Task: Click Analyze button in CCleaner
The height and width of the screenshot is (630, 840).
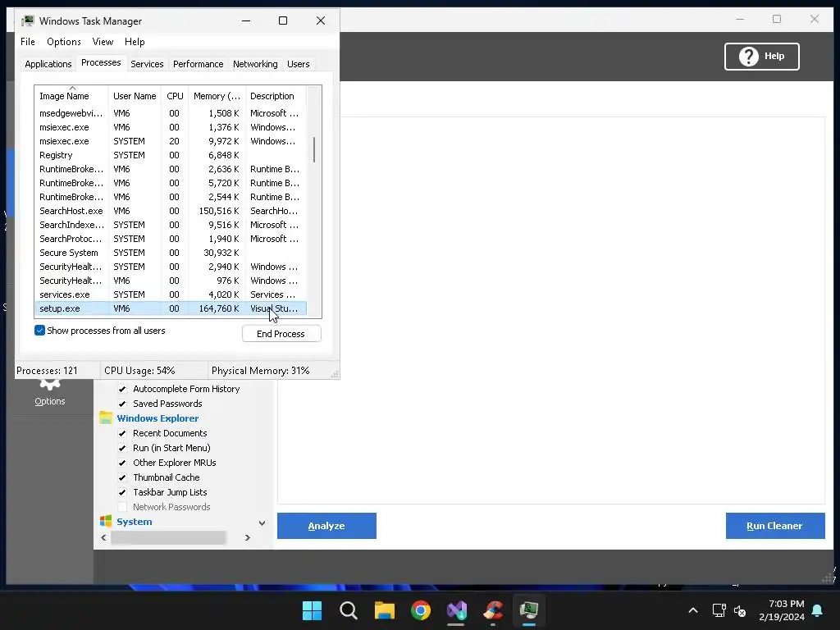Action: coord(326,526)
